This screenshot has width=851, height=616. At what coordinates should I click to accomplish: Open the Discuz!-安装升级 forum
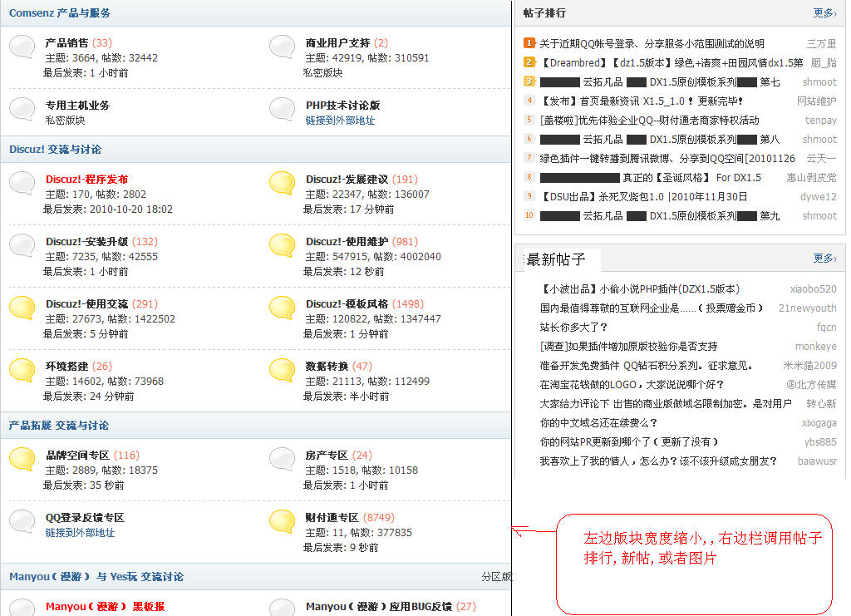(x=86, y=242)
